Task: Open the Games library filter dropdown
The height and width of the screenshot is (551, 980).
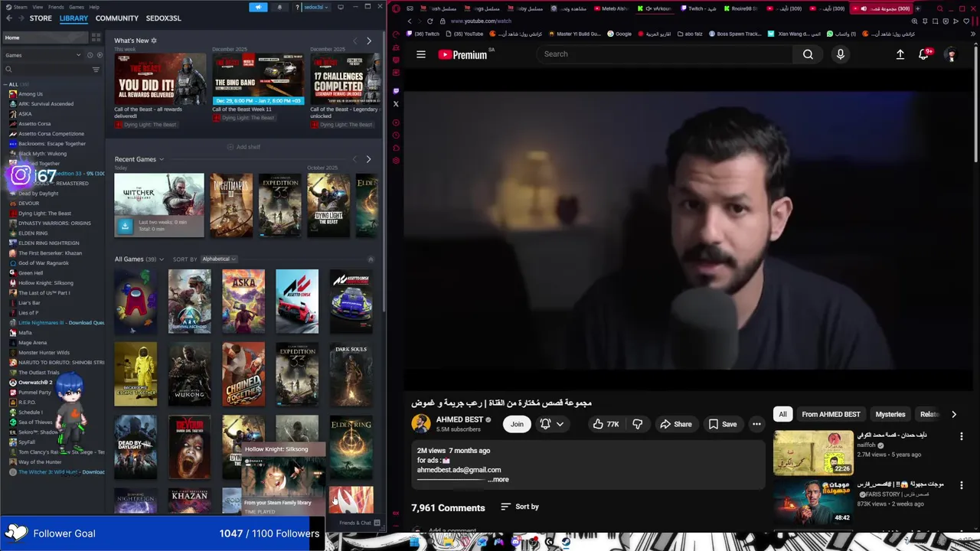Action: (x=43, y=55)
